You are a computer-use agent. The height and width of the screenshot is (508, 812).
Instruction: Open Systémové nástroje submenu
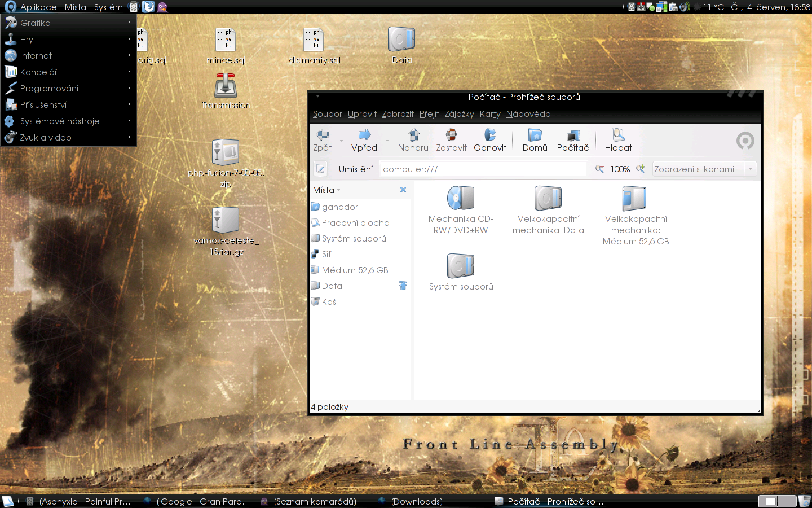pos(69,121)
